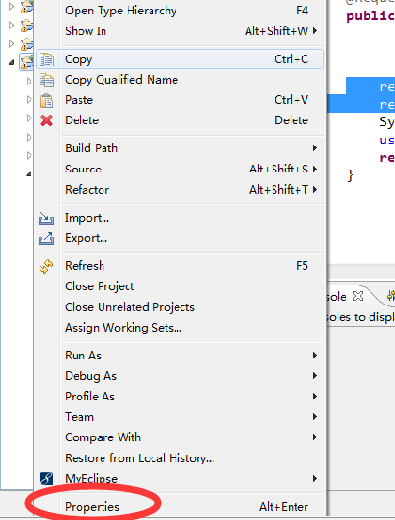Collapse the selected project tree node
The height and width of the screenshot is (520, 395).
pos(12,62)
